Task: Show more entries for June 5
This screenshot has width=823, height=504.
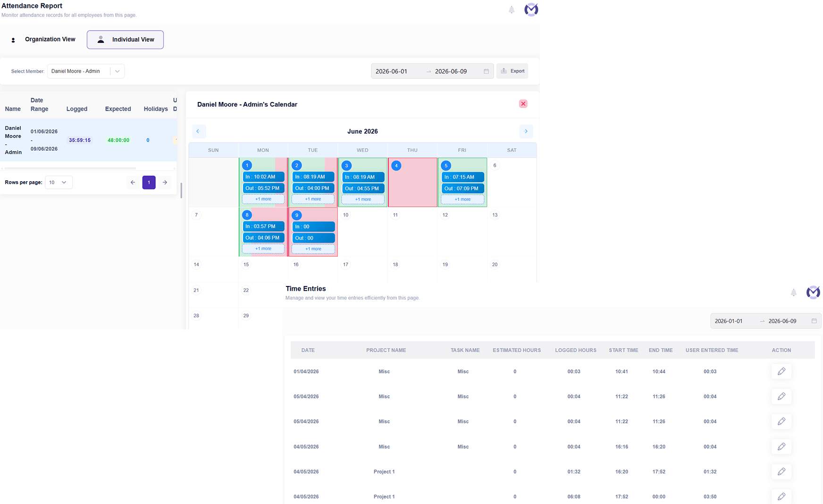Action: [462, 199]
